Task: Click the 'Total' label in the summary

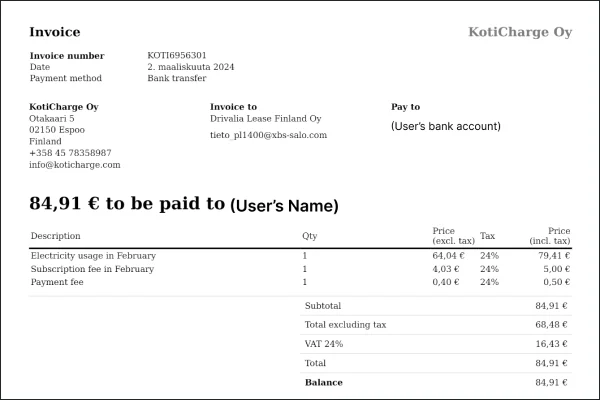Action: [x=315, y=363]
